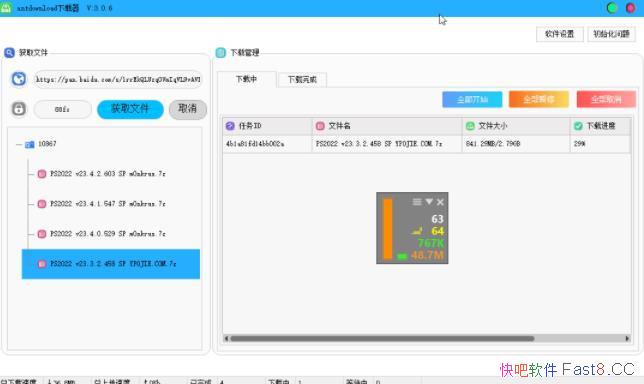This screenshot has width=644, height=384.
Task: Click the green circle button in title bar
Action: 612,8
